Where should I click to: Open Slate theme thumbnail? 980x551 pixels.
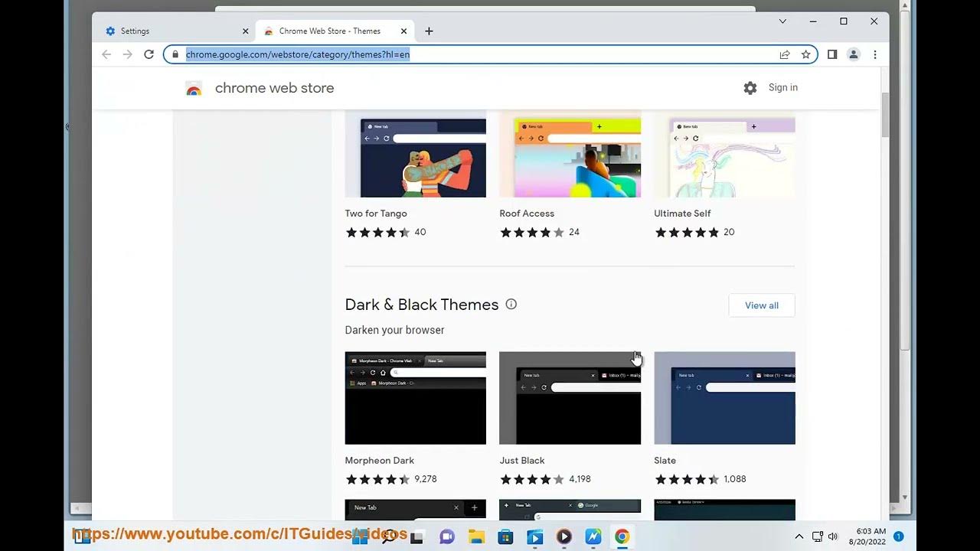point(725,398)
